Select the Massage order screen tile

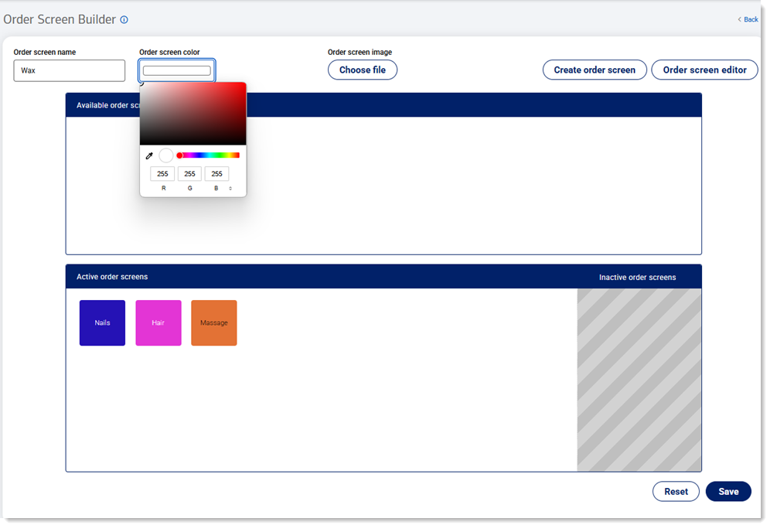(x=214, y=322)
